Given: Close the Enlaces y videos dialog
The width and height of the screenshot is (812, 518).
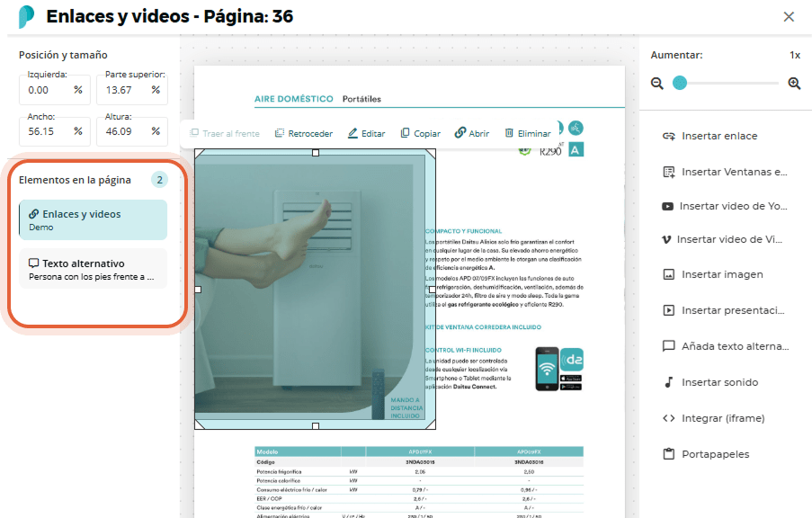Looking at the screenshot, I should click(789, 17).
